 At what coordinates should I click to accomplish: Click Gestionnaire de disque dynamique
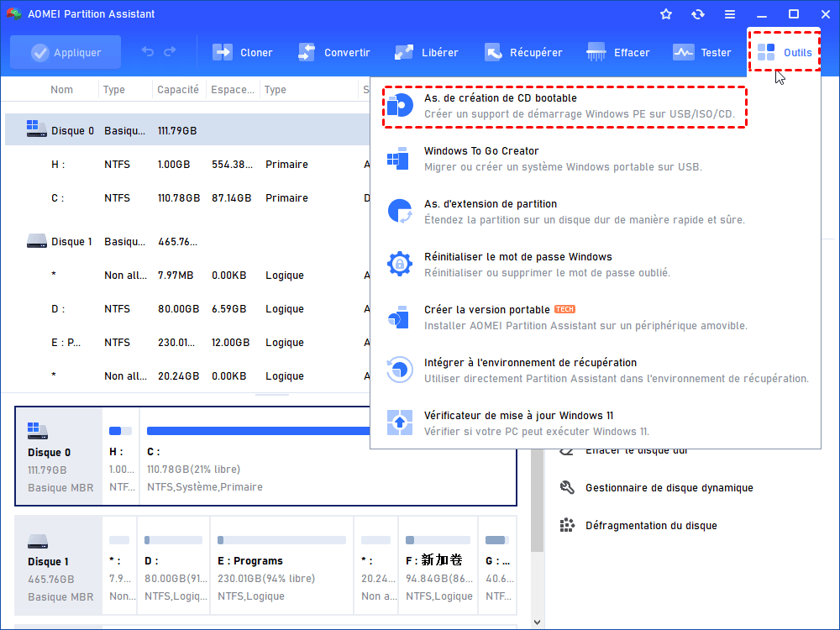669,487
